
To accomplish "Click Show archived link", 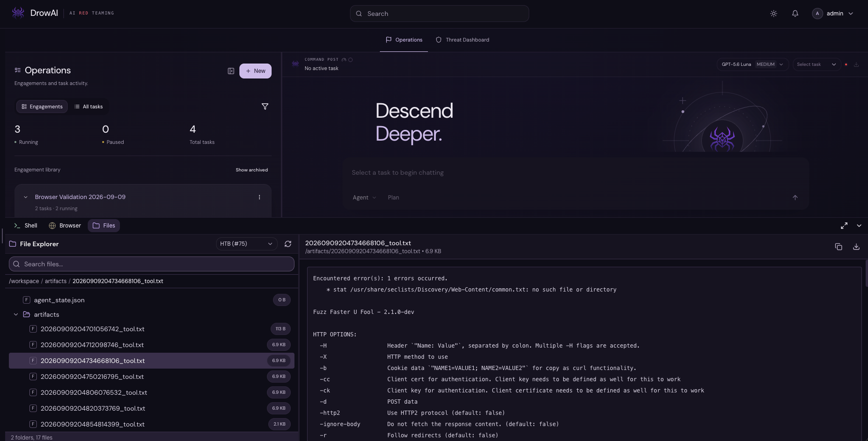I will coord(252,170).
